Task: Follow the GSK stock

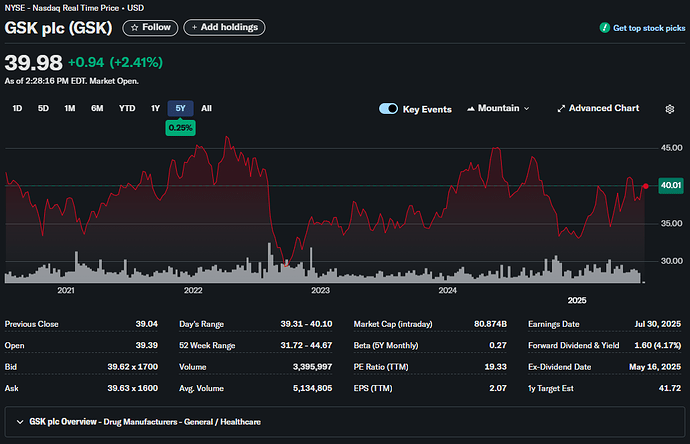Action: pos(150,28)
